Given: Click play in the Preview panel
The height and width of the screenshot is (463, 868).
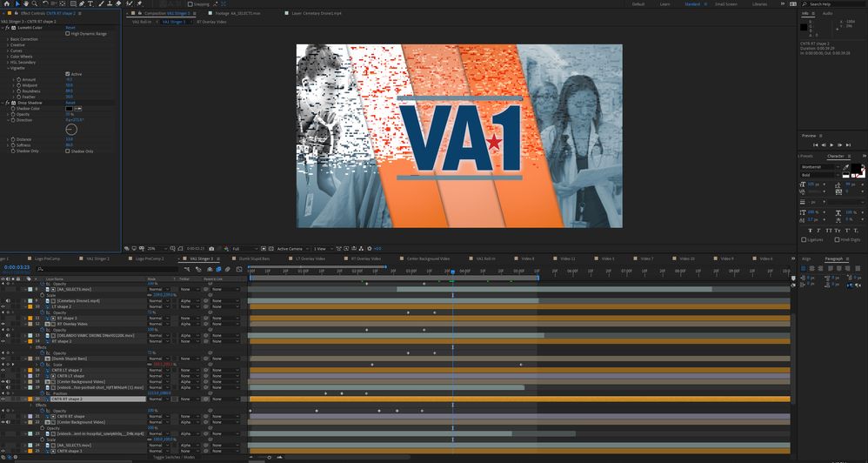Looking at the screenshot, I should pos(831,145).
